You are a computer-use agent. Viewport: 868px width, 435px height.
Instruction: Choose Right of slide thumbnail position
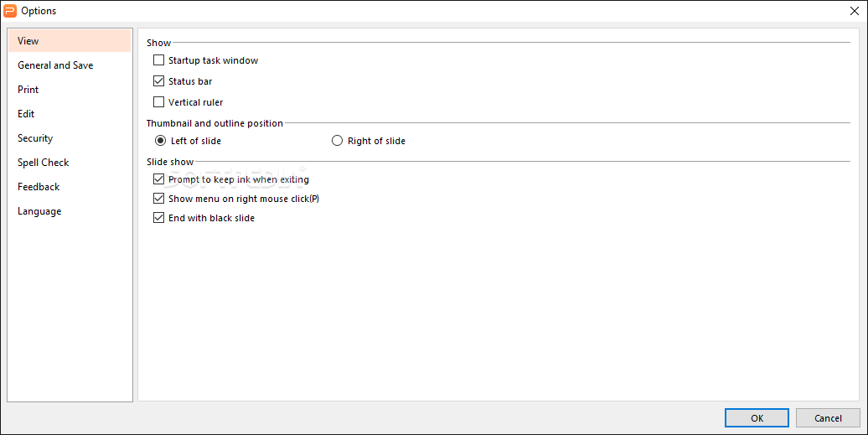point(337,141)
